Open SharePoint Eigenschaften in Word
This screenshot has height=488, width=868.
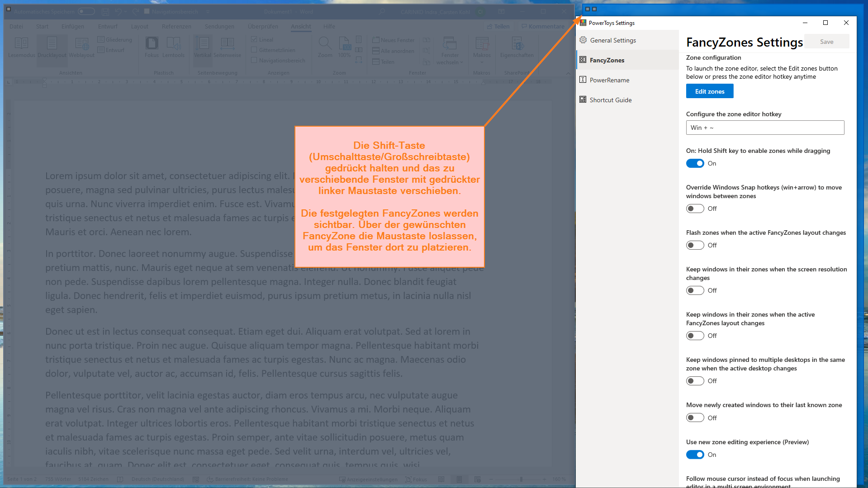point(517,47)
